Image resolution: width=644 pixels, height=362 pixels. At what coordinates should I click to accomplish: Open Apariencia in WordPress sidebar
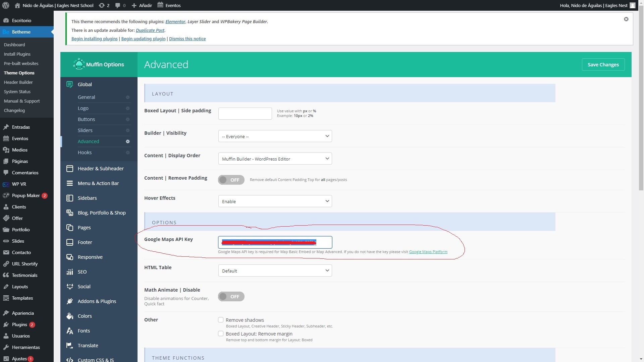[23, 313]
